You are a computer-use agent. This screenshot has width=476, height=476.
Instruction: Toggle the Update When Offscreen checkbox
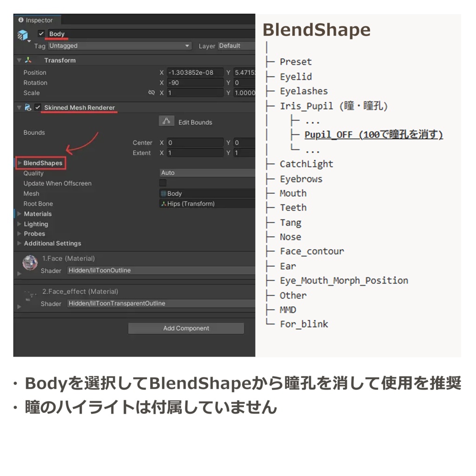[x=163, y=183]
